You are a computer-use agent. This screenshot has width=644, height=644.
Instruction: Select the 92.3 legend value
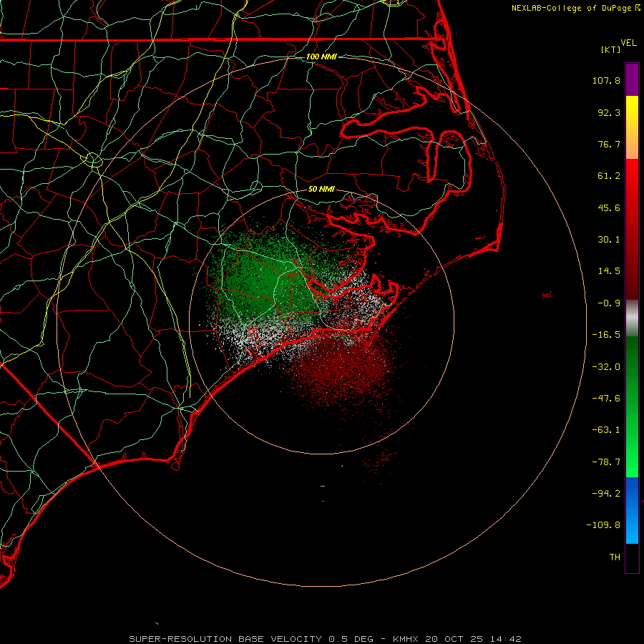click(x=609, y=112)
